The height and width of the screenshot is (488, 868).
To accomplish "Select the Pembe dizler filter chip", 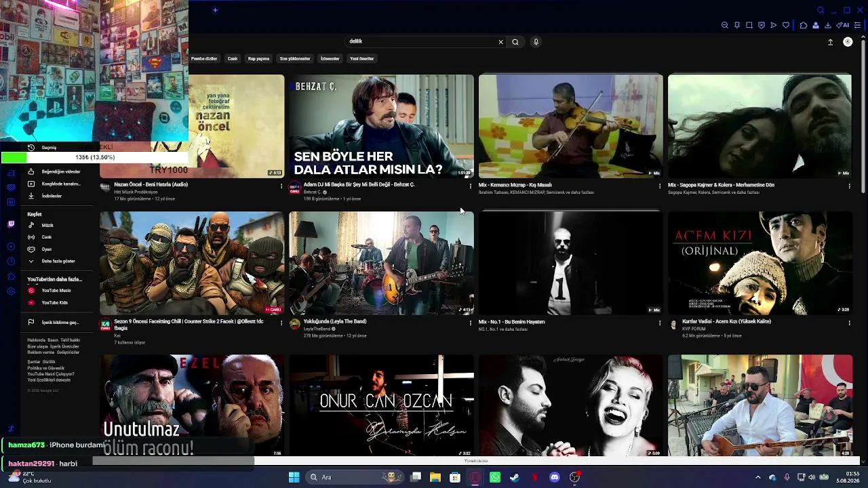I will pyautogui.click(x=204, y=59).
